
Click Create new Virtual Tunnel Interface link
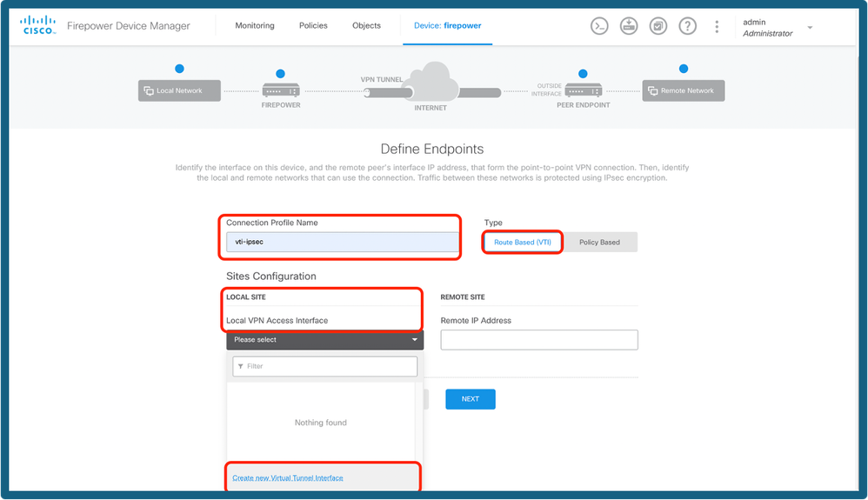pos(288,478)
